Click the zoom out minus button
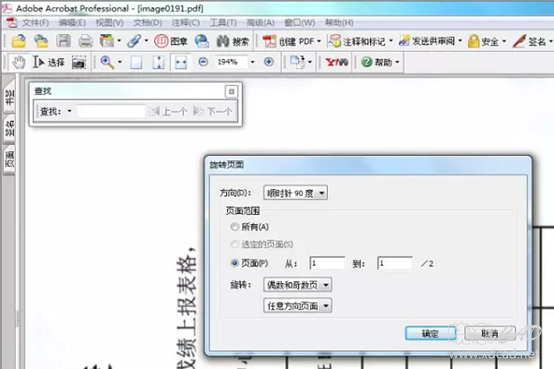Viewport: 554px width, 369px height. coord(203,62)
